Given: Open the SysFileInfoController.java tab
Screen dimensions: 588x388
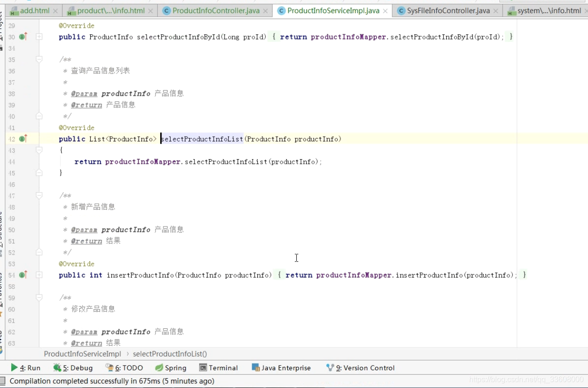Looking at the screenshot, I should click(x=449, y=10).
